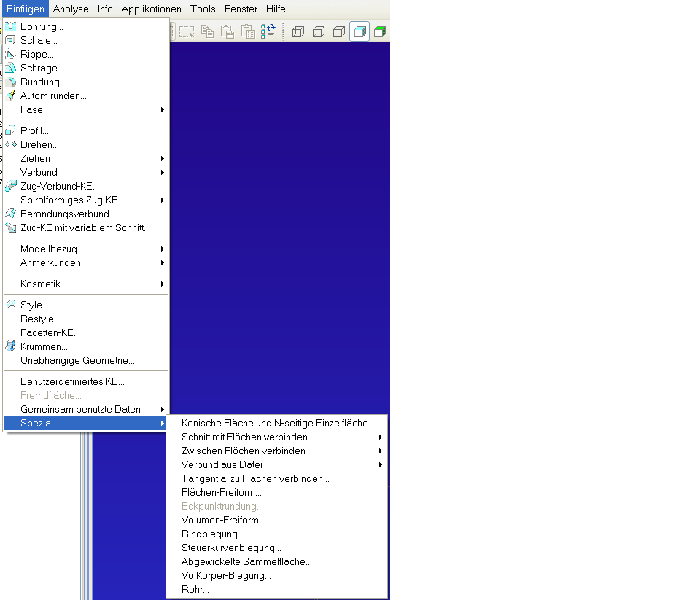The height and width of the screenshot is (600, 700).
Task: Click the Bohrung hole tool icon
Action: (x=11, y=26)
